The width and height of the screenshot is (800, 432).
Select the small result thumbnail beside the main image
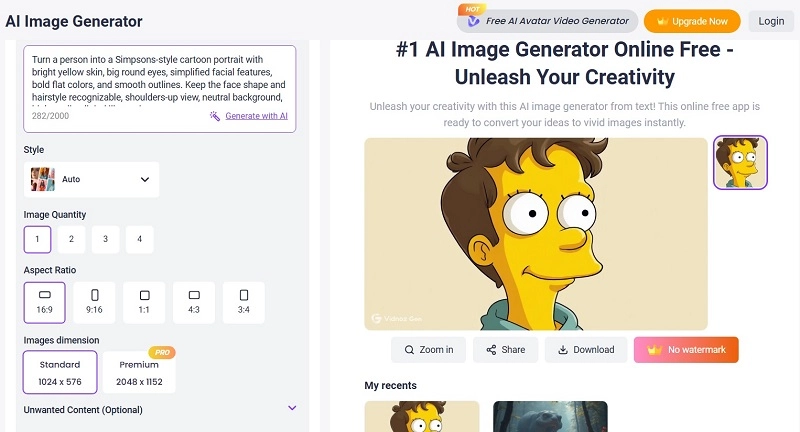[740, 163]
